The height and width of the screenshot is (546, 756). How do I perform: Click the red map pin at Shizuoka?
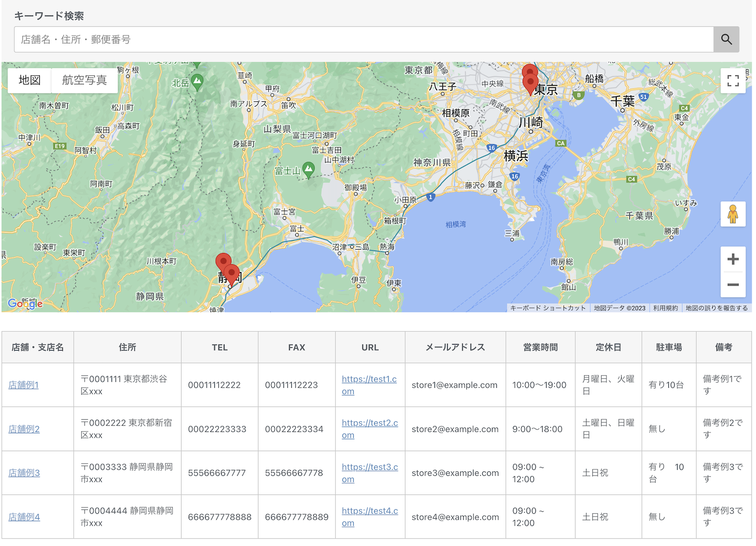click(x=231, y=273)
